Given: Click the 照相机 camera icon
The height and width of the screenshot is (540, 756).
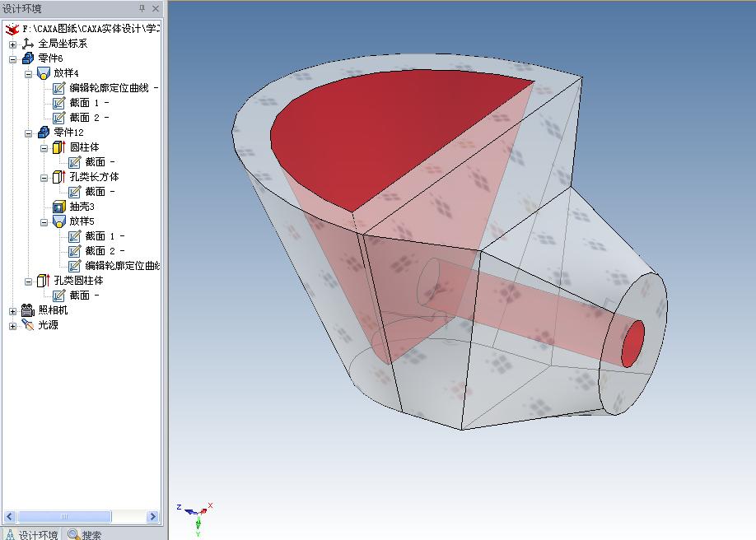Looking at the screenshot, I should coord(27,310).
